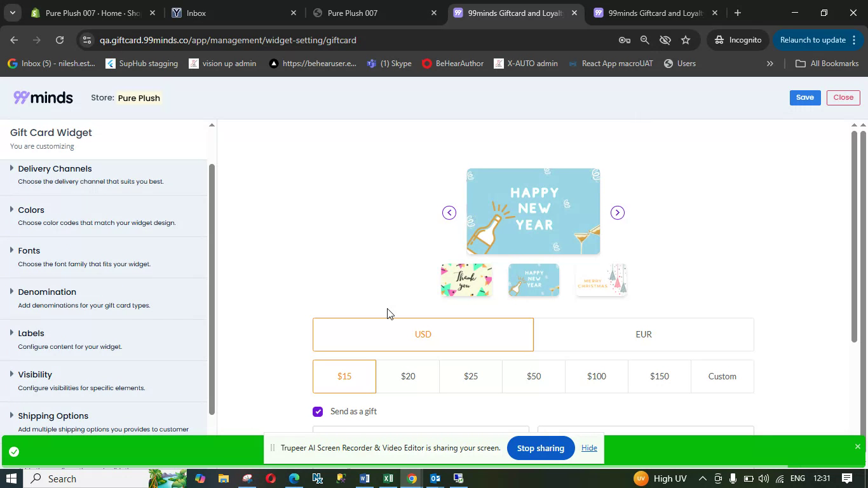Screen dimensions: 868x488
Task: View site information icon in address bar
Action: pos(87,40)
